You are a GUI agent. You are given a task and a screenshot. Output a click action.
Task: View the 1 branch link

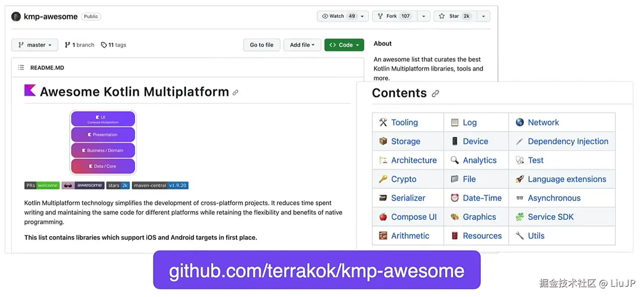(80, 45)
